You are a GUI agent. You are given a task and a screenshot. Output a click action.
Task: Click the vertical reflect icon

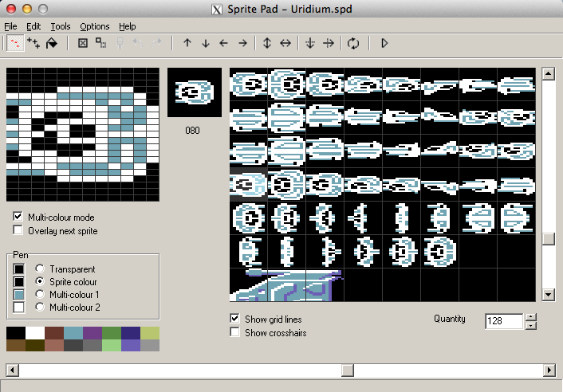tap(310, 43)
